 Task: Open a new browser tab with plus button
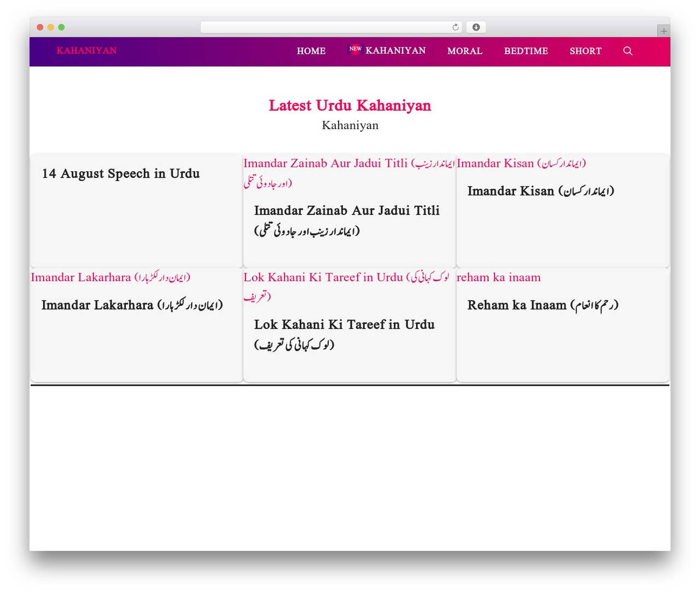click(x=663, y=31)
